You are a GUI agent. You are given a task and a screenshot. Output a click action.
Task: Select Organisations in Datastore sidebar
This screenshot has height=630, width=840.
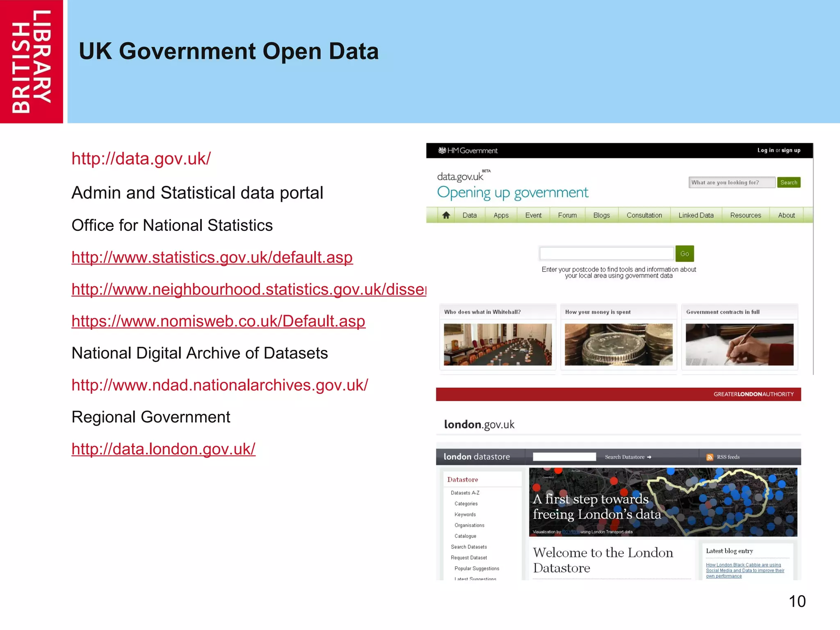(x=469, y=525)
